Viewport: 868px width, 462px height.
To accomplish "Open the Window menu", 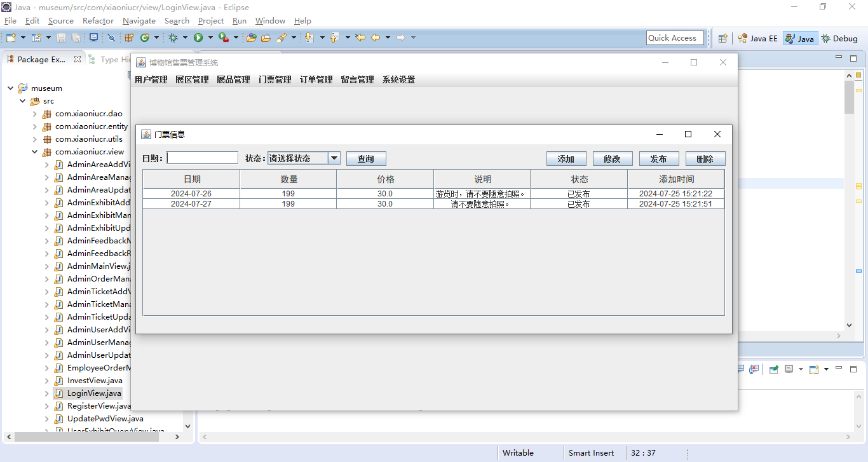I will click(270, 21).
